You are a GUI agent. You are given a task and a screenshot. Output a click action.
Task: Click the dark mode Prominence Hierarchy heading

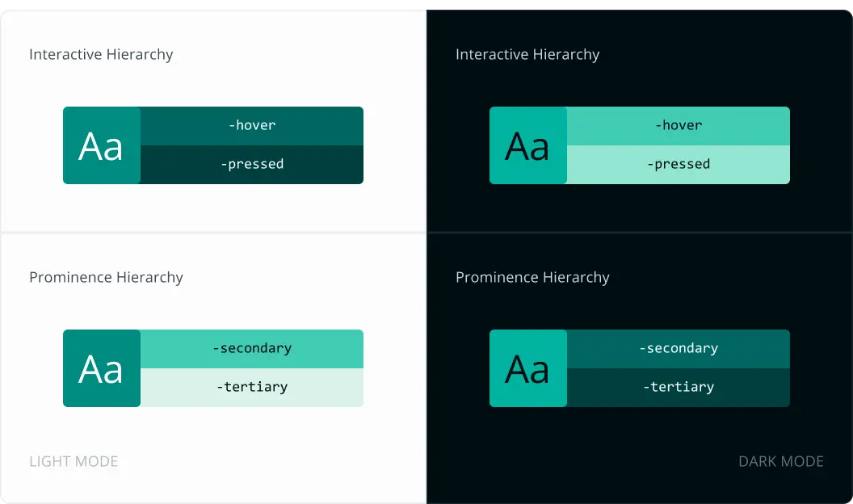(x=532, y=278)
